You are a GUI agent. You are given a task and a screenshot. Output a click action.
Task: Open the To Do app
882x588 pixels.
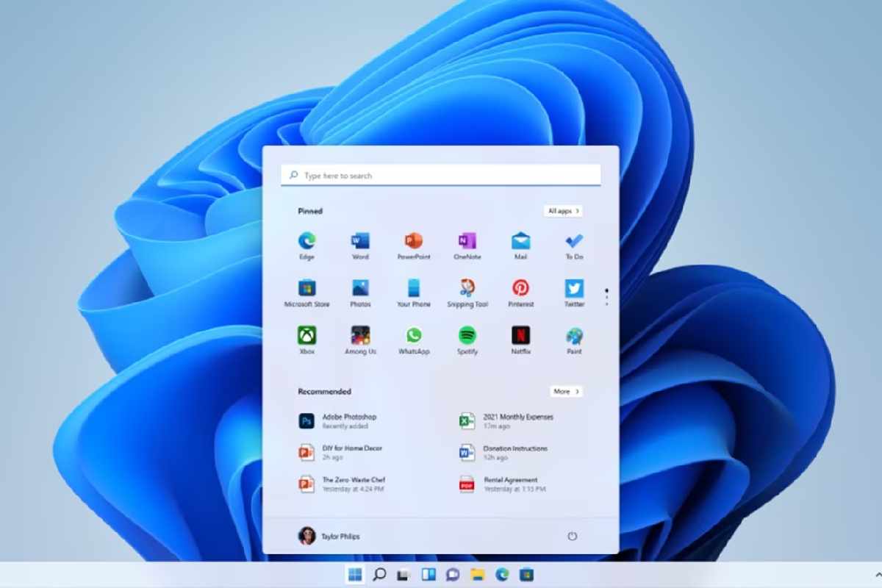(x=574, y=245)
